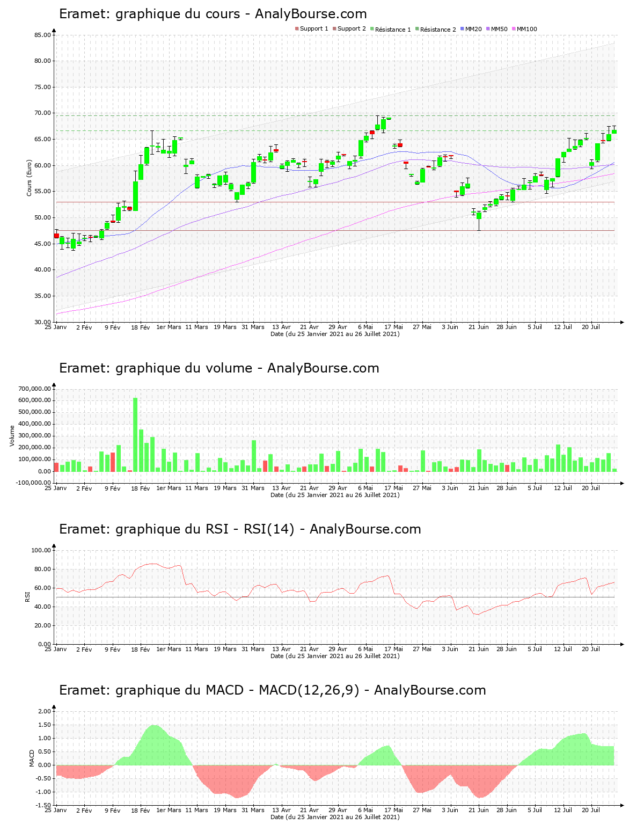Click the 'Cours (Euro)' axis title

(x=30, y=178)
